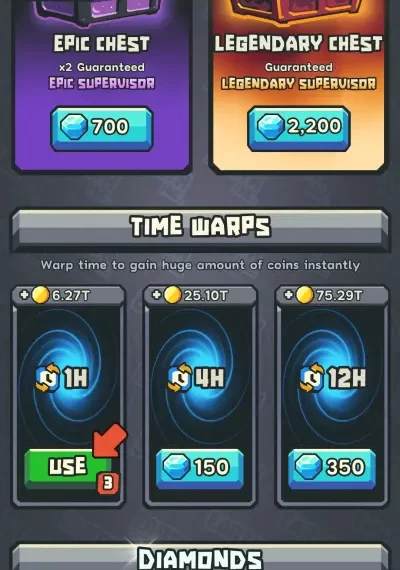Tap the 4H clock warp icon
The width and height of the screenshot is (400, 570).
tap(180, 378)
